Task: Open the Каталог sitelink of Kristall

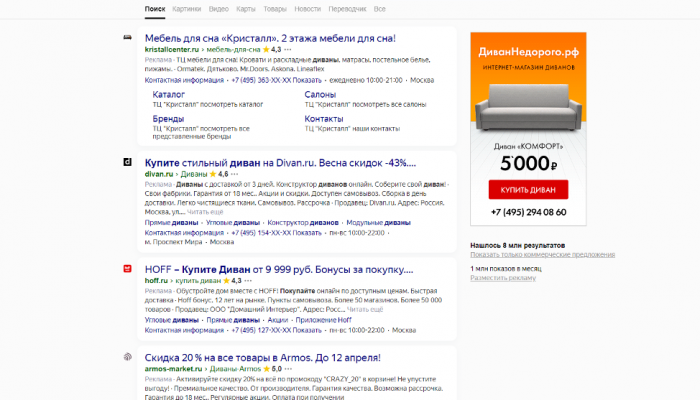Action: 169,94
